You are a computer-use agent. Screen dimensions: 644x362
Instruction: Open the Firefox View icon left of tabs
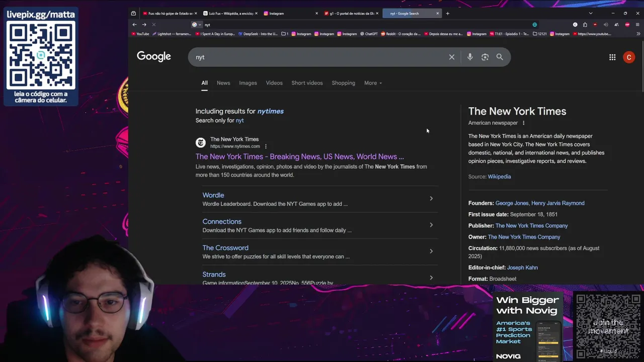[133, 14]
